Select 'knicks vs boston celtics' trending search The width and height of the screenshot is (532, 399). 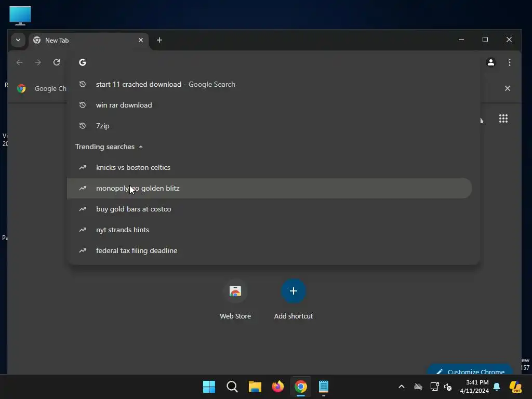click(x=270, y=168)
